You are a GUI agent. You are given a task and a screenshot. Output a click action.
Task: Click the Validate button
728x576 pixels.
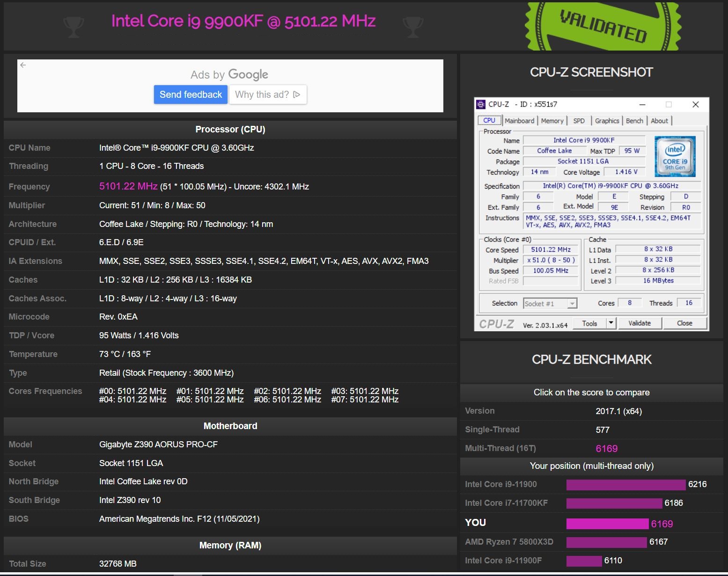tap(640, 323)
